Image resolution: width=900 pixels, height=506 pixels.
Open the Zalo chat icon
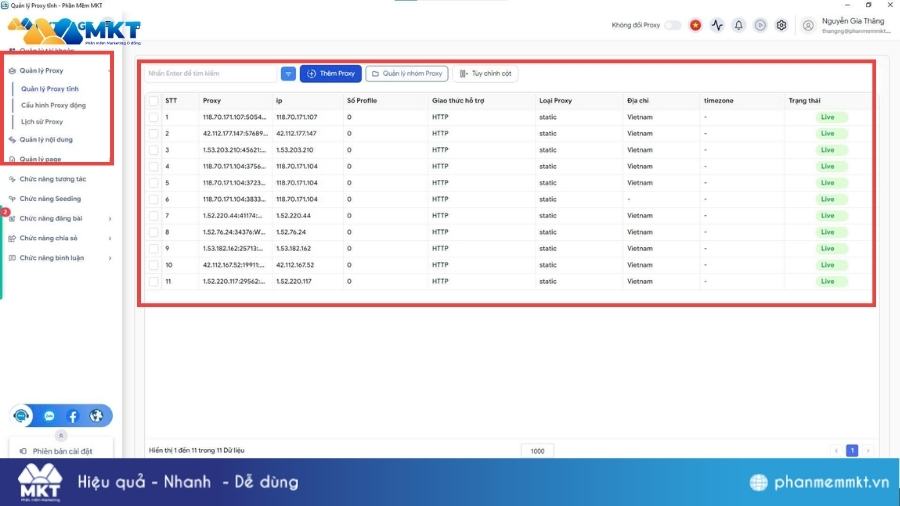click(49, 416)
